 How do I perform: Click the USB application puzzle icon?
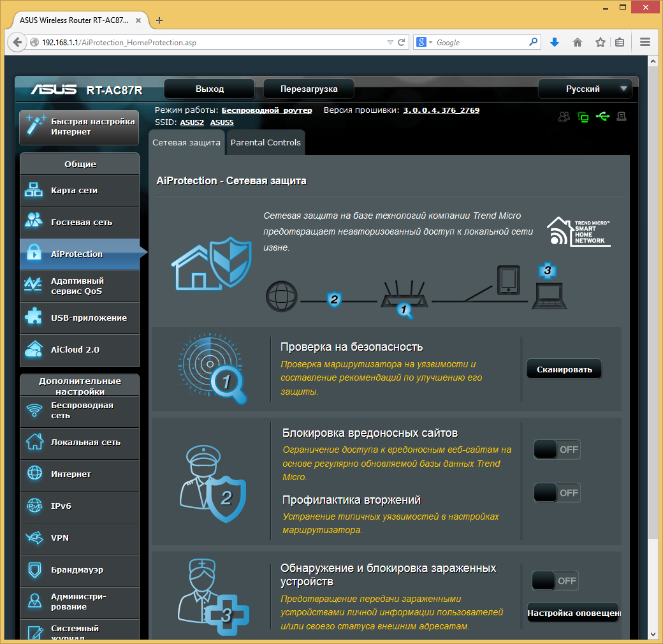click(x=33, y=317)
